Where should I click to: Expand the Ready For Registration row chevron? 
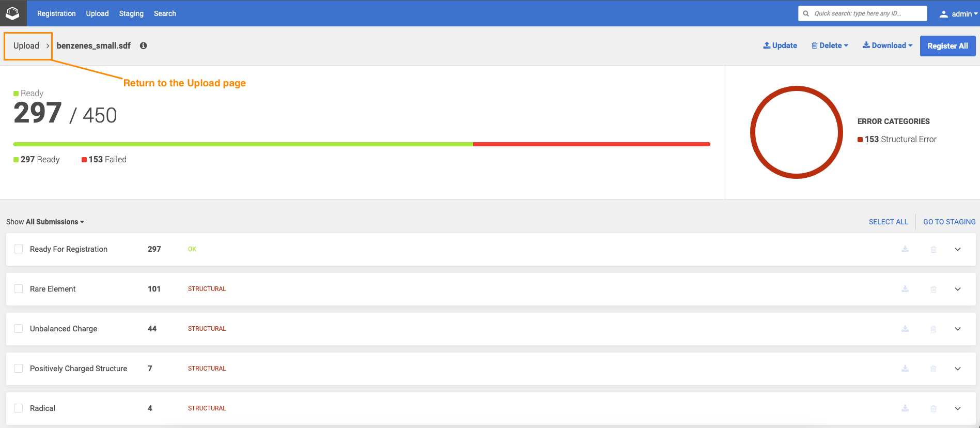[958, 249]
